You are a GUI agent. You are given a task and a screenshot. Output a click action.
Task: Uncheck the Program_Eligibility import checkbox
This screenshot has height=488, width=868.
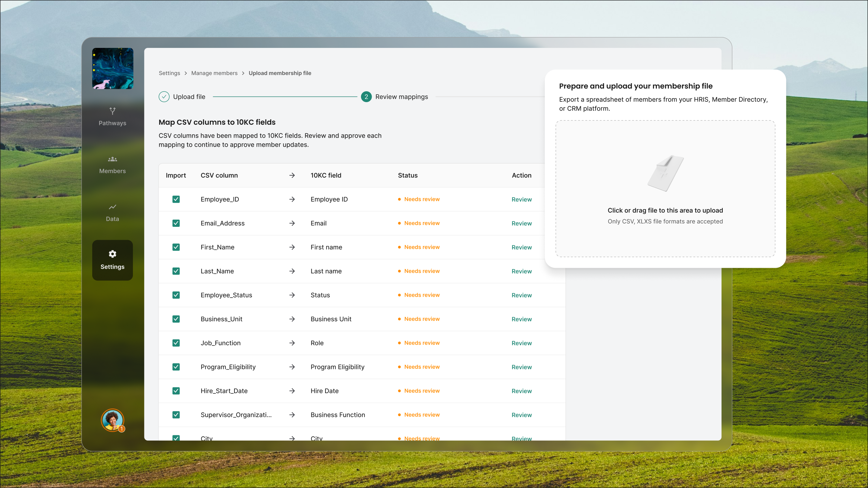click(x=176, y=367)
